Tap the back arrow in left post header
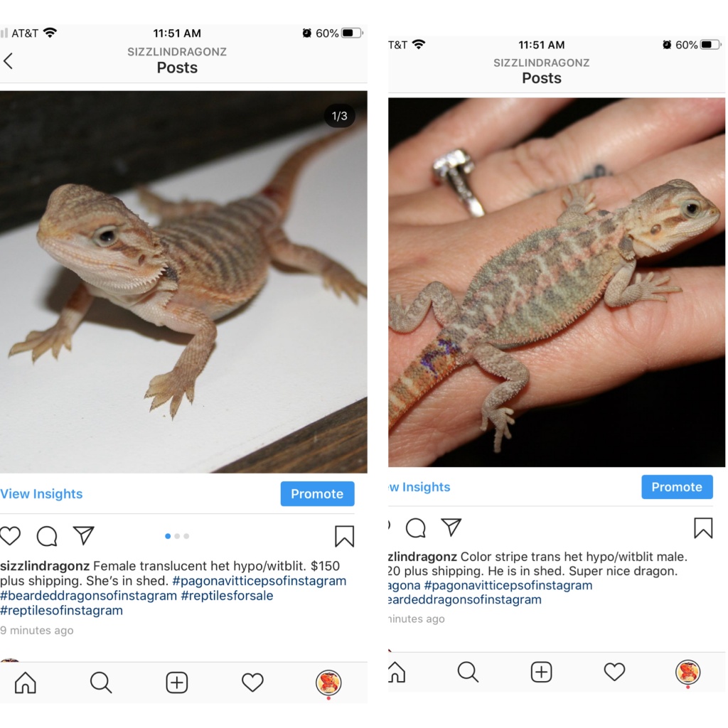728x728 pixels. click(9, 61)
